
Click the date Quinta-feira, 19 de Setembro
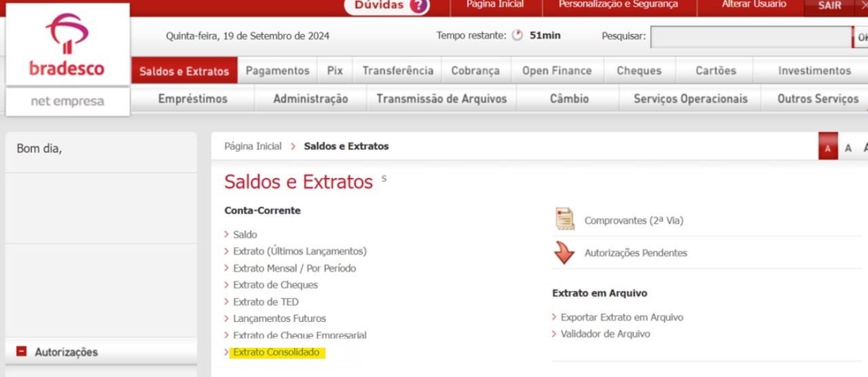(248, 36)
